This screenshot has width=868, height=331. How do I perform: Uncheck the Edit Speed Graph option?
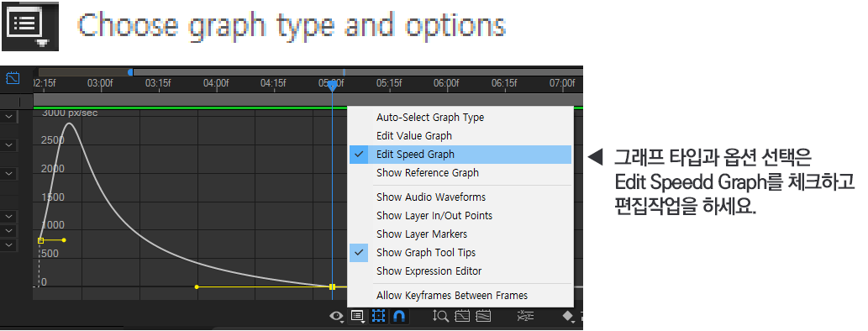pos(460,155)
